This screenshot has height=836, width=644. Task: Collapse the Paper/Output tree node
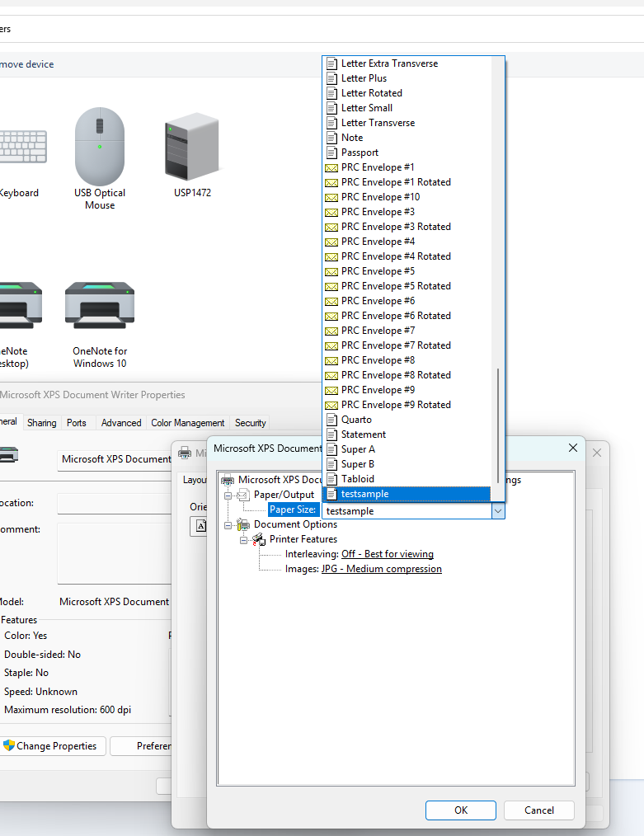click(x=228, y=495)
